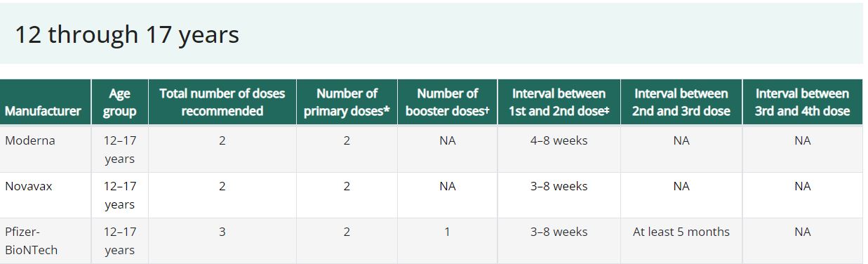The image size is (868, 264).
Task: Select 'Interval between 3rd and 4th dose' header
Action: point(802,103)
